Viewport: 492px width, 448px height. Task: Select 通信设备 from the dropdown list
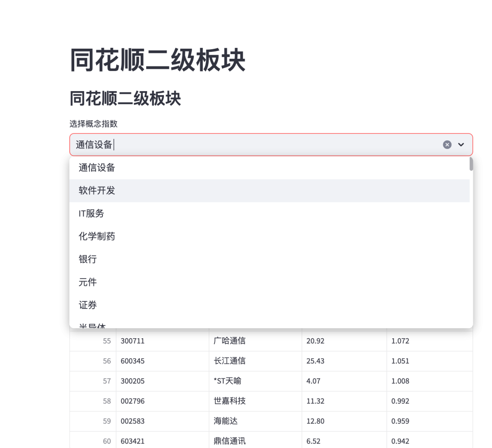click(270, 168)
